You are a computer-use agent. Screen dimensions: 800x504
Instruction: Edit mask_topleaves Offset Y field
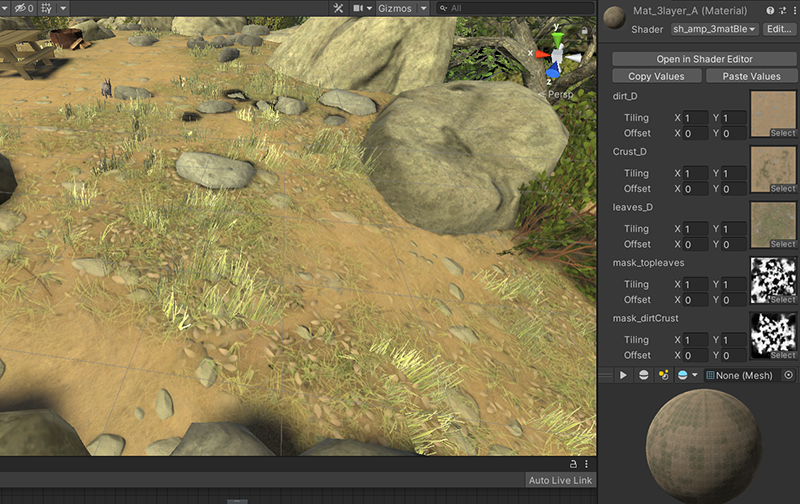click(734, 300)
